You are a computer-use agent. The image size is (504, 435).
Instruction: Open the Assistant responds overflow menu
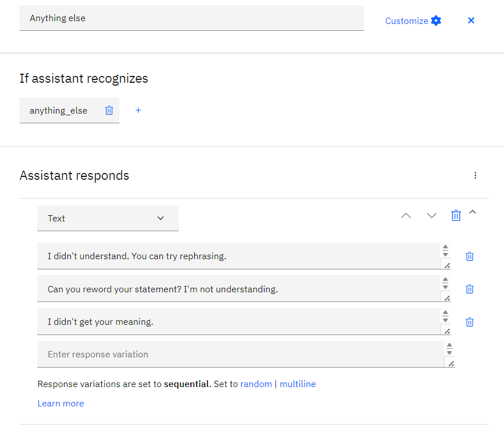475,175
